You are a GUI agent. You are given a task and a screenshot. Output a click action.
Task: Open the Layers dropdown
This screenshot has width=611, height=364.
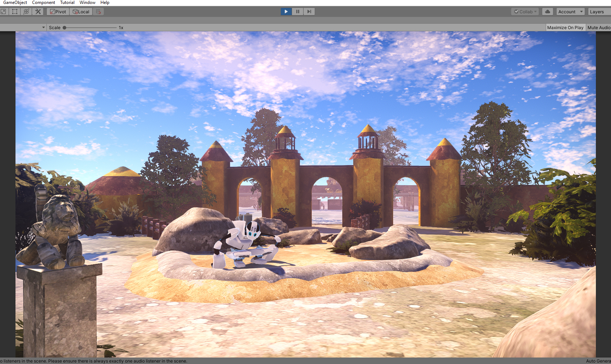(x=599, y=12)
